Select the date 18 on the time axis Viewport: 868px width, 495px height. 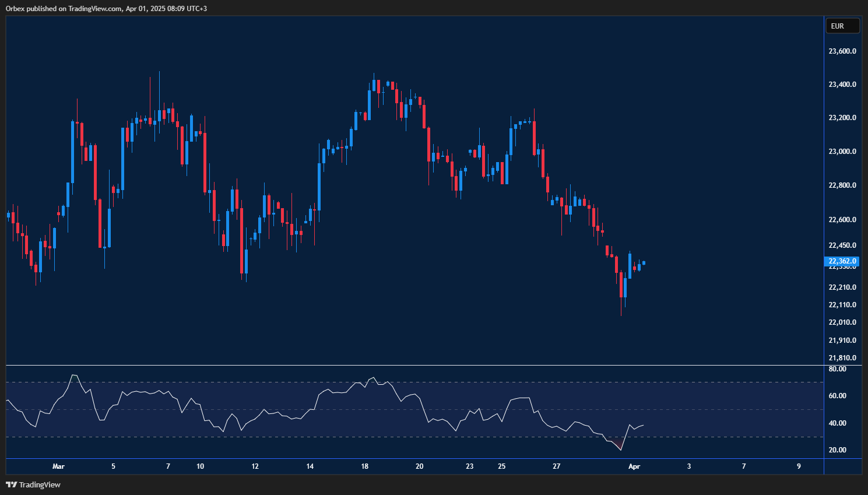(364, 466)
